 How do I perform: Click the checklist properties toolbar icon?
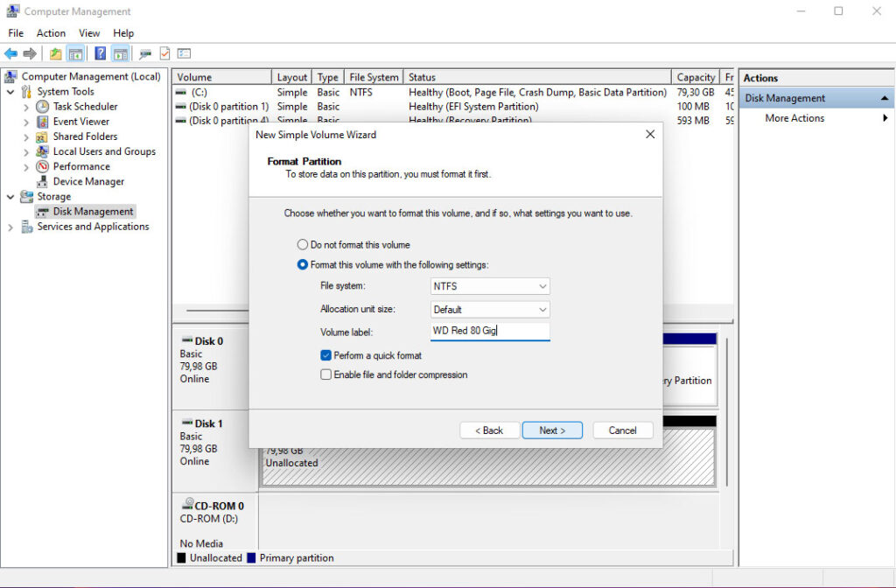(164, 53)
